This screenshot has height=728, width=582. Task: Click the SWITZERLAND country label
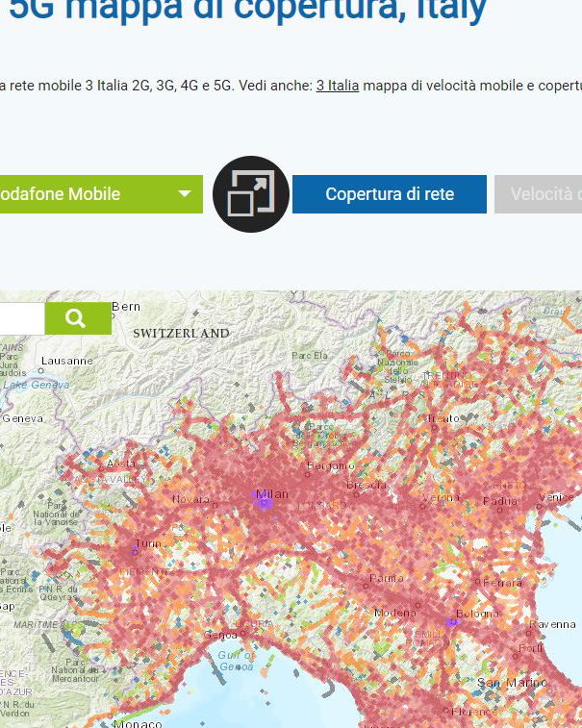click(x=181, y=334)
